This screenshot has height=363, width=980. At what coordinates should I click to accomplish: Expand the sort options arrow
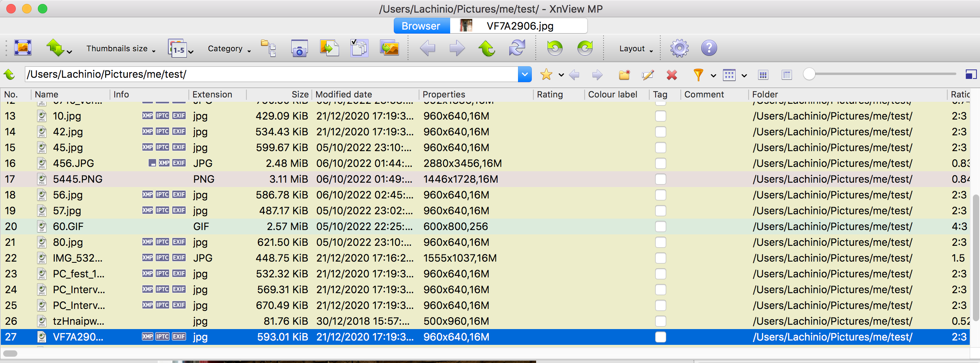[x=69, y=52]
